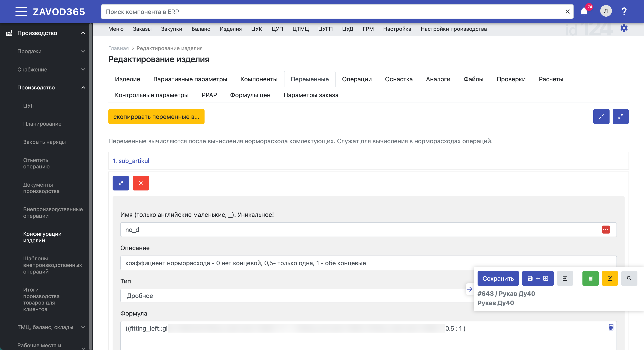
Task: Open the hamburger menu icon
Action: pyautogui.click(x=21, y=12)
